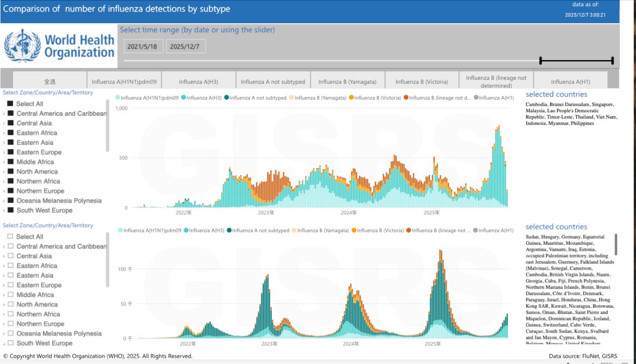The height and width of the screenshot is (364, 636).
Task: Select the Influenza A(H1N1)pdm09 subtype tab
Action: coord(124,81)
